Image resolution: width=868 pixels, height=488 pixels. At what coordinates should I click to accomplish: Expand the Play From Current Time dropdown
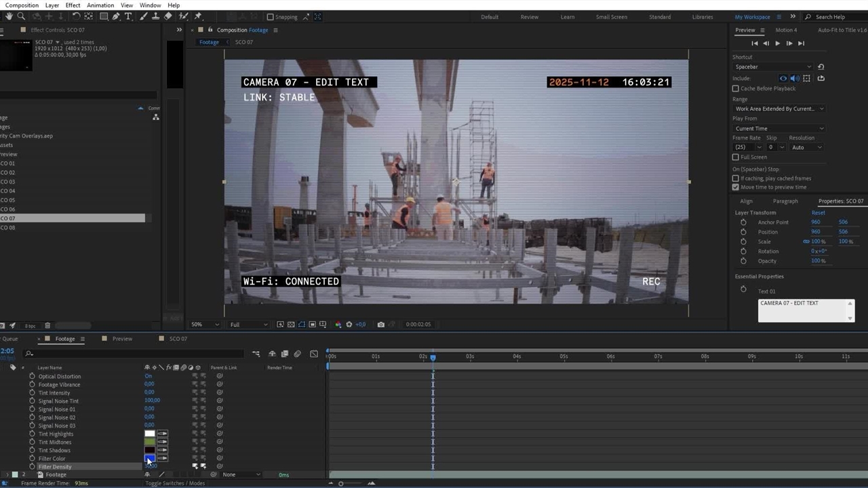[778, 129]
